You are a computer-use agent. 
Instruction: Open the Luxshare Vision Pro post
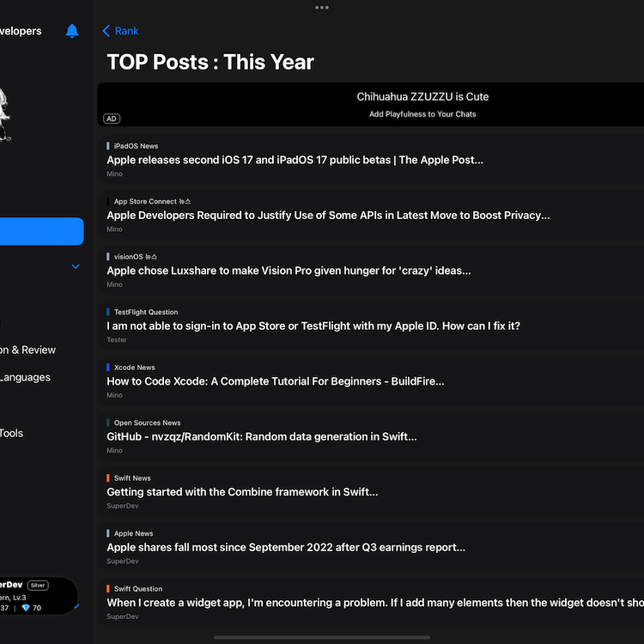coord(289,270)
